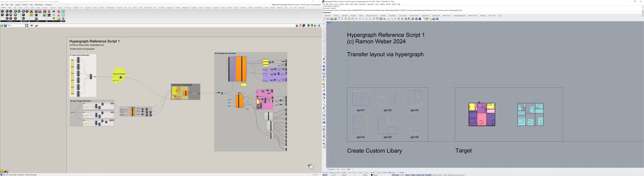644x176 pixels.
Task: Enable the Perp osnap checkbox
Action: point(358,172)
